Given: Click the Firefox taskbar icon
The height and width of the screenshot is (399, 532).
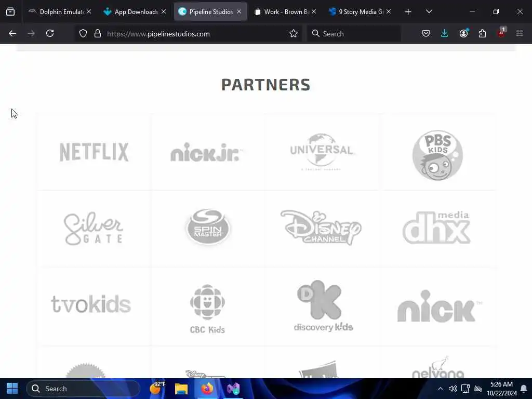Looking at the screenshot, I should point(207,389).
